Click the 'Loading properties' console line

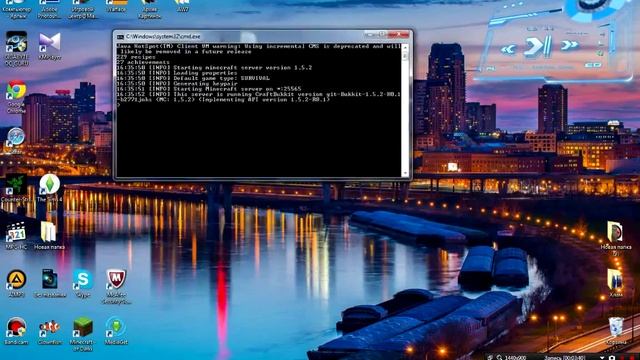point(177,73)
